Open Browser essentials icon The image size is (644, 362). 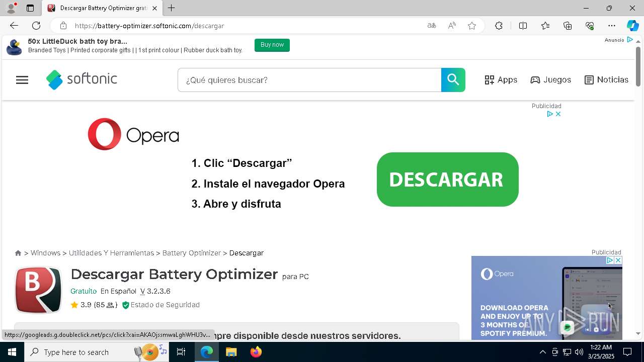point(590,26)
